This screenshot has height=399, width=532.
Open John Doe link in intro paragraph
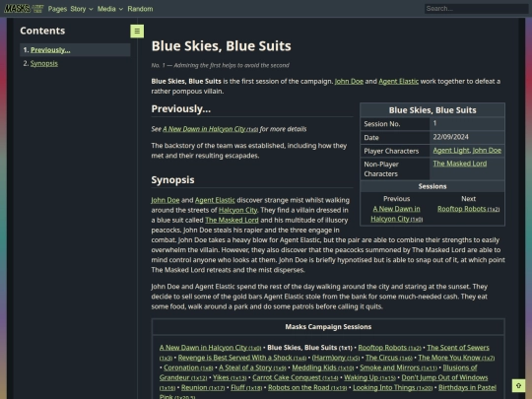click(349, 82)
